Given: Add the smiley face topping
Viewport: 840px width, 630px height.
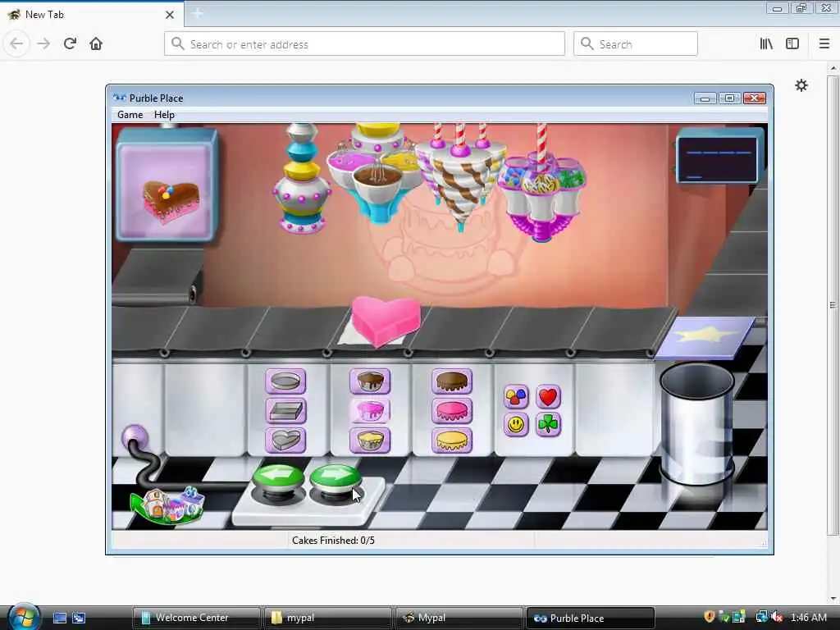Looking at the screenshot, I should pos(516,425).
